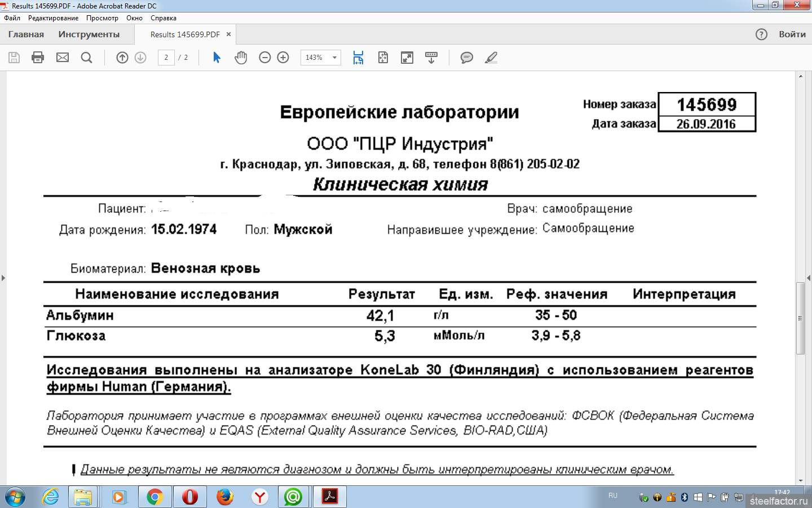812x508 pixels.
Task: Click the birth date 15.02.1974
Action: [x=184, y=229]
